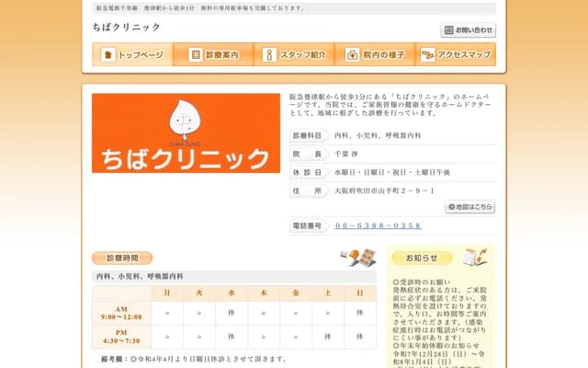Click the table icon on 診療案内 tab
This screenshot has height=368, width=588.
pyautogui.click(x=196, y=55)
